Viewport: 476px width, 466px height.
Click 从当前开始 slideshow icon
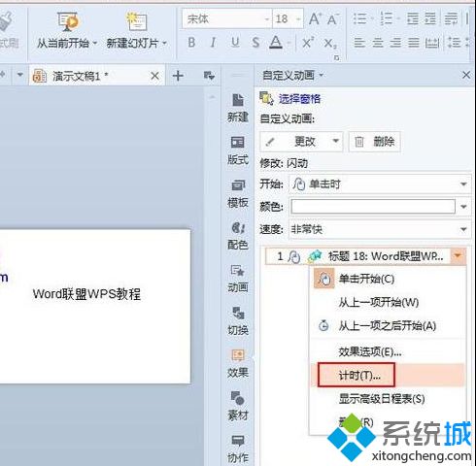click(67, 22)
